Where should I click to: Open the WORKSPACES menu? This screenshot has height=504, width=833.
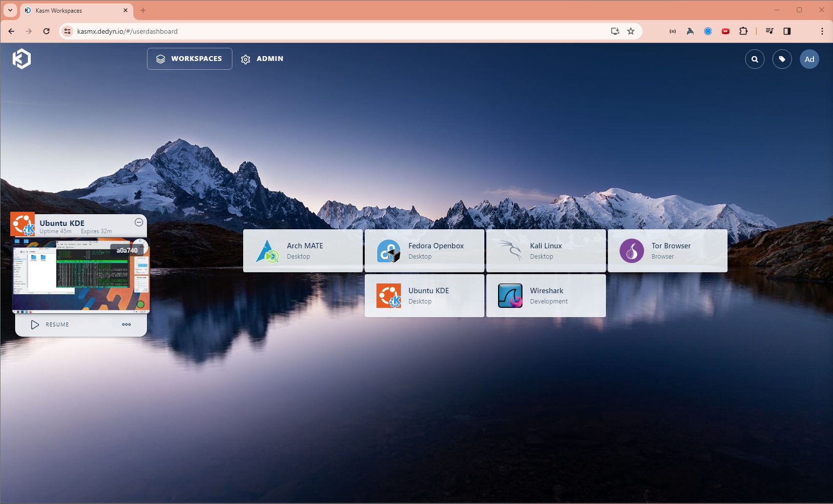click(189, 59)
